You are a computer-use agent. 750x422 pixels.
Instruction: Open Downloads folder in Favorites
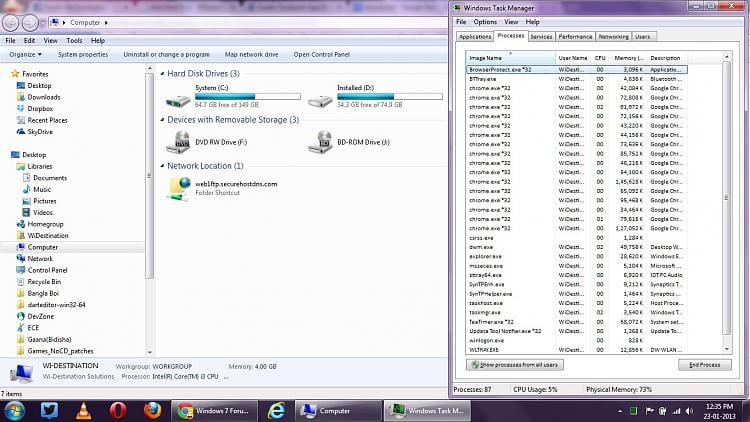(44, 97)
